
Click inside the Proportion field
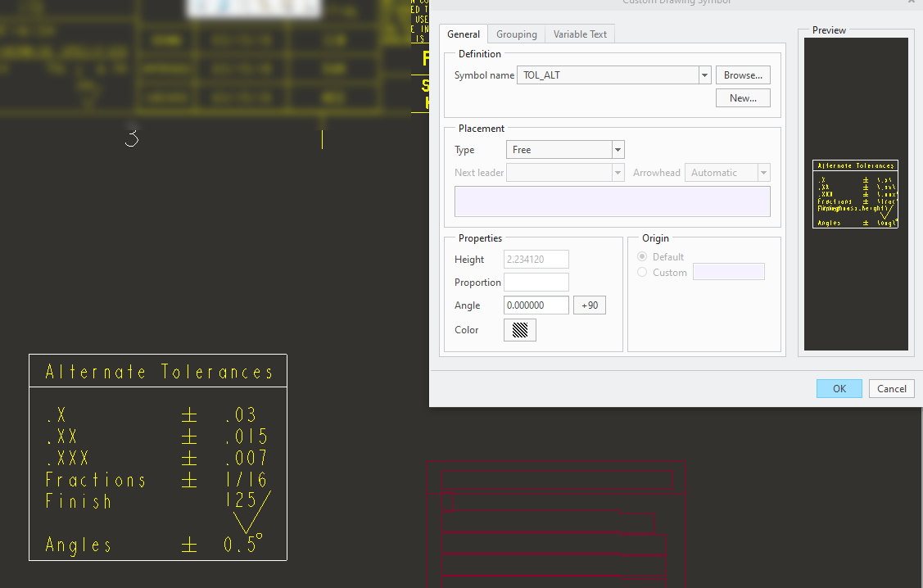[x=536, y=282]
